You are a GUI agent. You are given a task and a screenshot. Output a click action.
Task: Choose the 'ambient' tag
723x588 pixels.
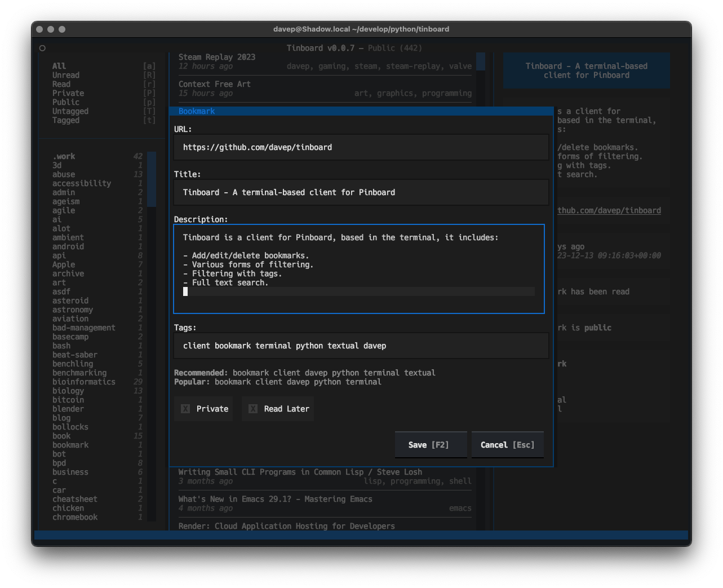pos(97,237)
